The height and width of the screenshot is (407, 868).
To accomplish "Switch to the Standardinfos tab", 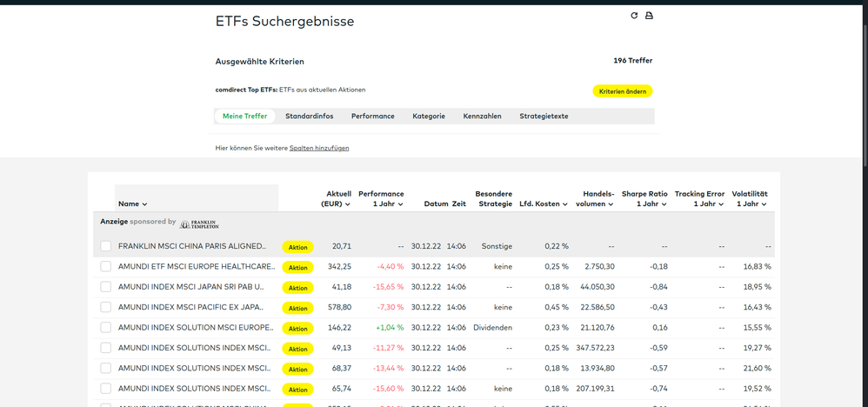I will point(309,116).
